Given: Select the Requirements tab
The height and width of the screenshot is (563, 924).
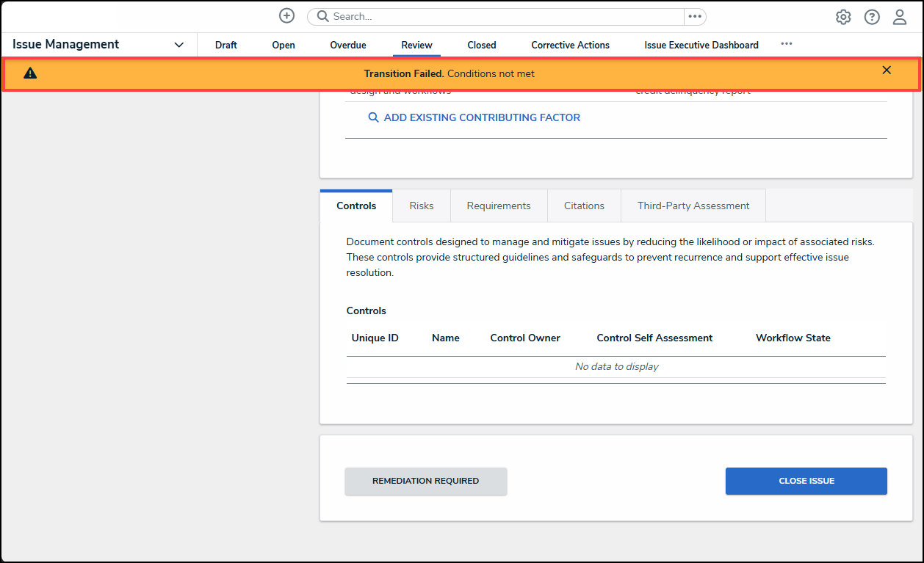Looking at the screenshot, I should (499, 206).
